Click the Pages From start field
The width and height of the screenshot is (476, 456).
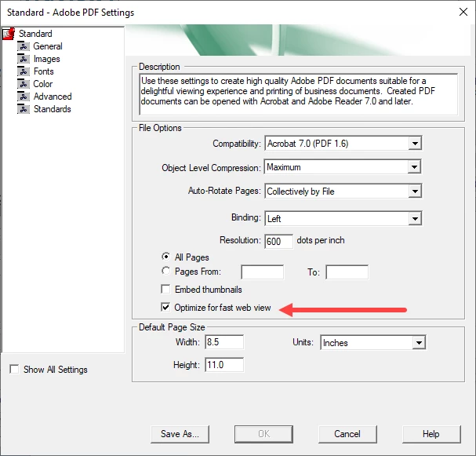pyautogui.click(x=263, y=272)
